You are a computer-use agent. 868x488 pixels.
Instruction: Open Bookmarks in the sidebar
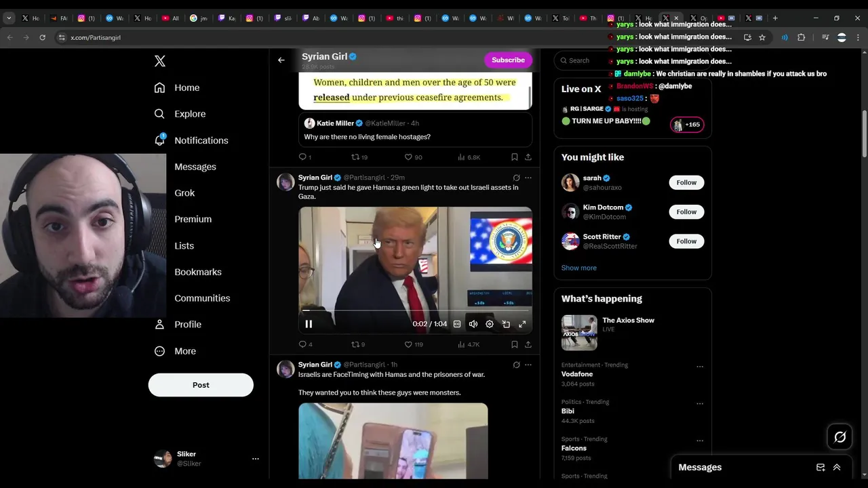click(x=198, y=272)
